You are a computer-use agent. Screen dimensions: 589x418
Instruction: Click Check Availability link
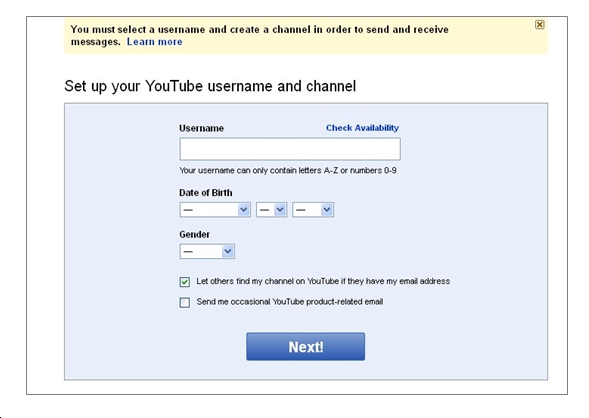click(x=362, y=128)
